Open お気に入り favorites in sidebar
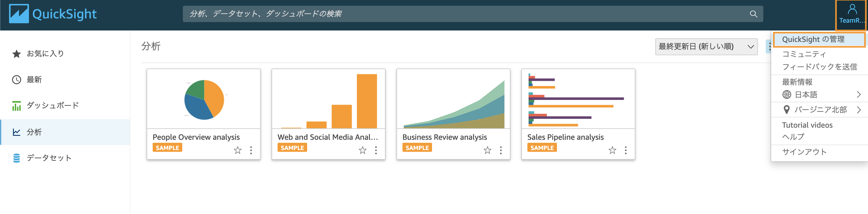Viewport: 868px width, 214px height. coord(45,54)
